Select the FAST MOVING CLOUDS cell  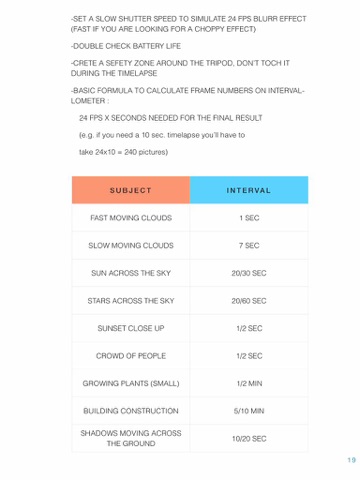pos(131,218)
